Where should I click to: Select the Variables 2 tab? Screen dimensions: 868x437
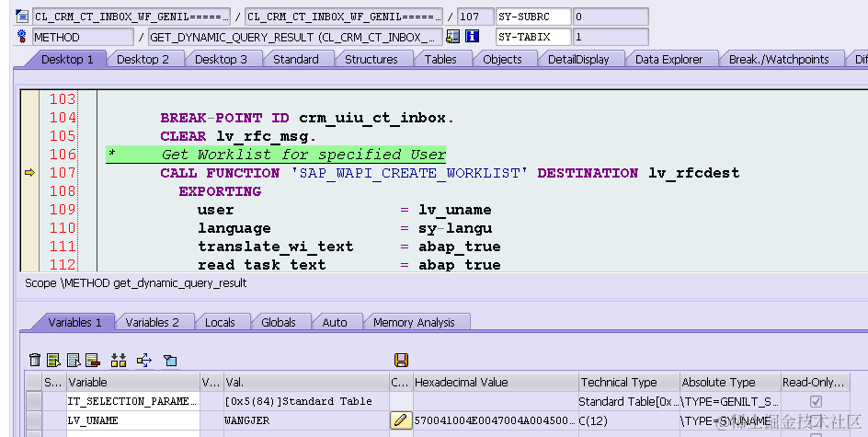(x=153, y=322)
